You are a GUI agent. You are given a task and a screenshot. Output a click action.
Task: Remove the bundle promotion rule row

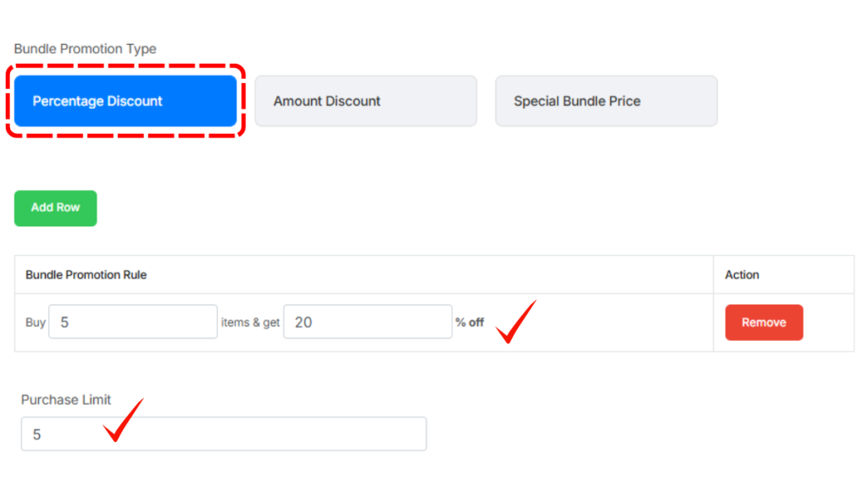tap(764, 322)
